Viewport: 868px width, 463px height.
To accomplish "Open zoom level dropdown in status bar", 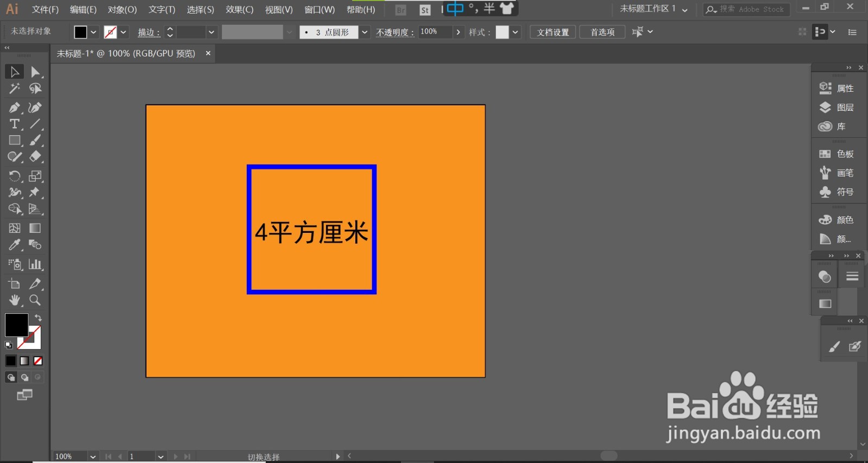I will tap(93, 456).
